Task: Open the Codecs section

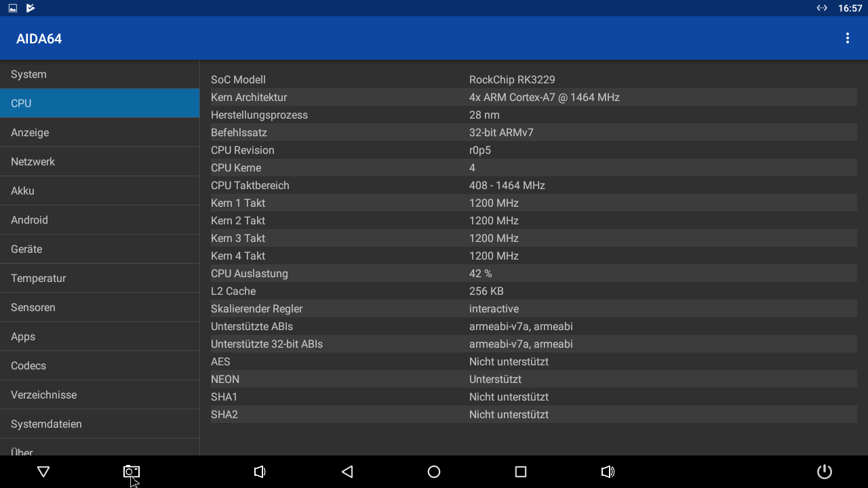Action: (100, 366)
